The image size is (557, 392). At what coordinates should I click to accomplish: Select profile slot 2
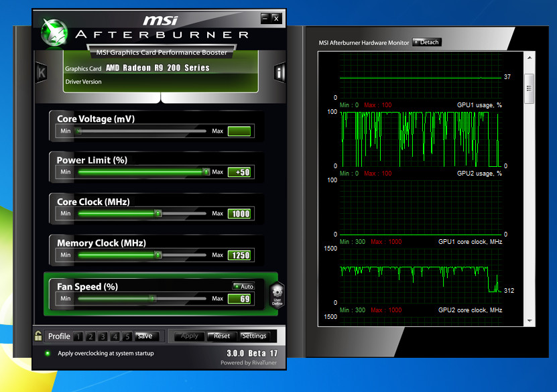click(x=90, y=336)
